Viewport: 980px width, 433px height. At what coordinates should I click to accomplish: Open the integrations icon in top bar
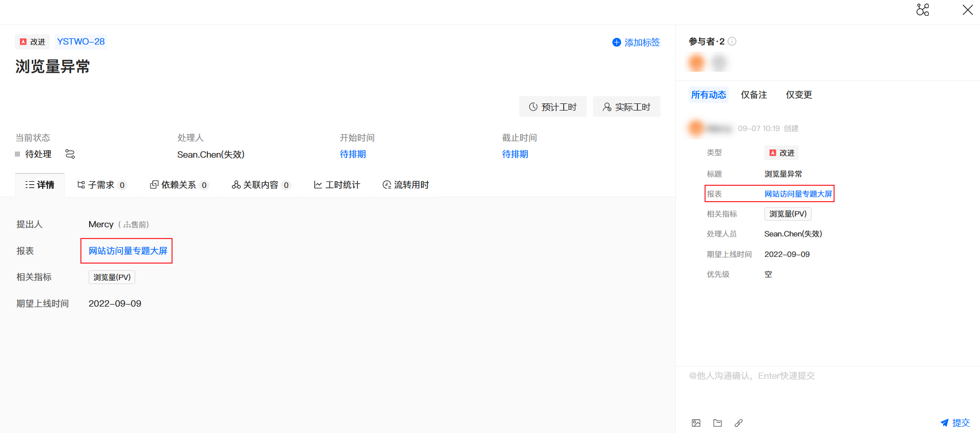click(x=923, y=10)
